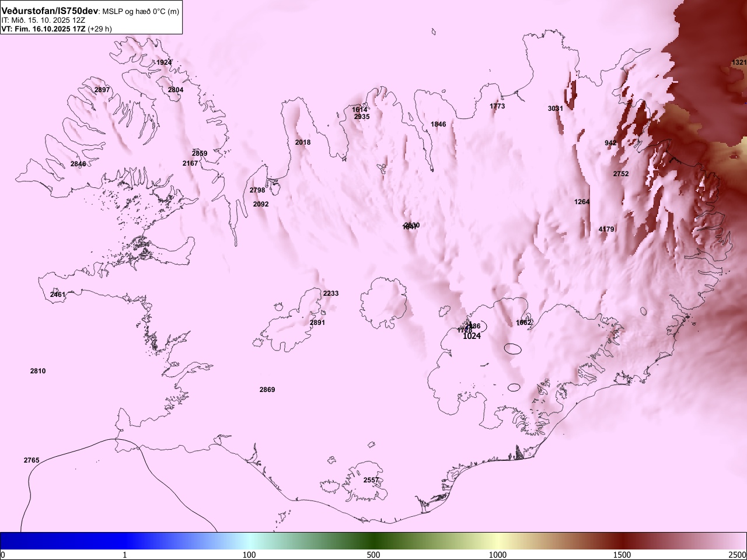
Task: Click the map value 2891
Action: [x=317, y=323]
